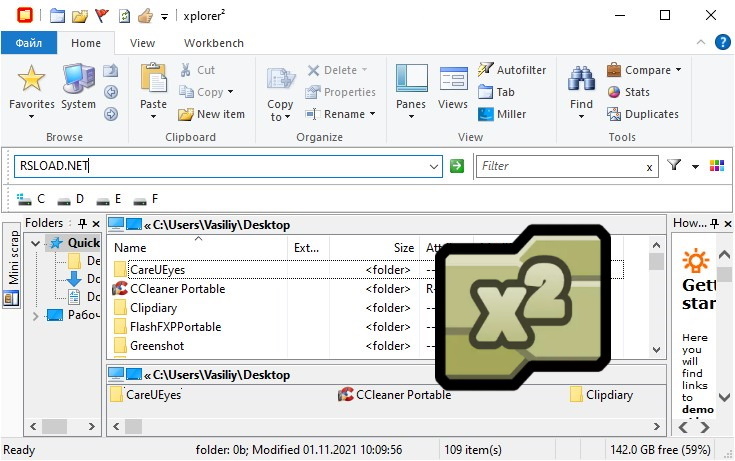
Task: Open the Copy dropdown arrow
Action: [230, 92]
